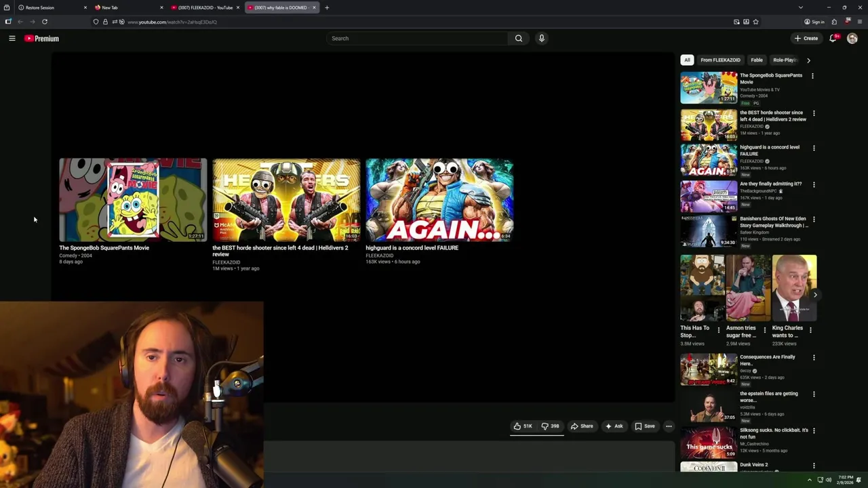Select the Fable filter chip
Viewport: 868px width, 488px height.
[x=757, y=60]
